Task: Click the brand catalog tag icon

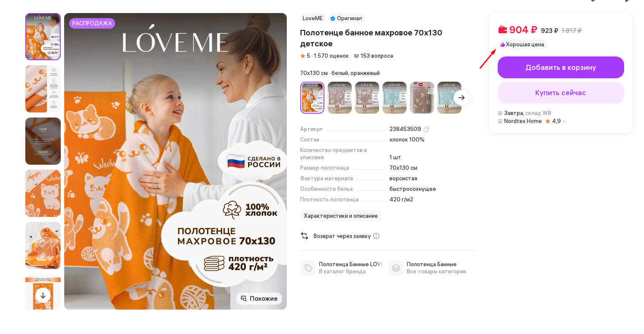Action: [x=308, y=268]
